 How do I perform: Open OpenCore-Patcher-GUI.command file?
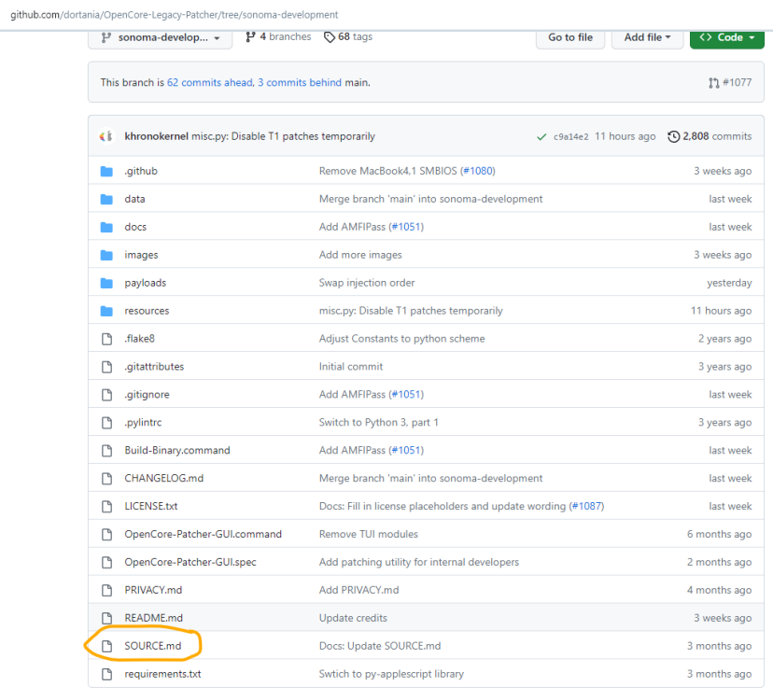tap(204, 535)
